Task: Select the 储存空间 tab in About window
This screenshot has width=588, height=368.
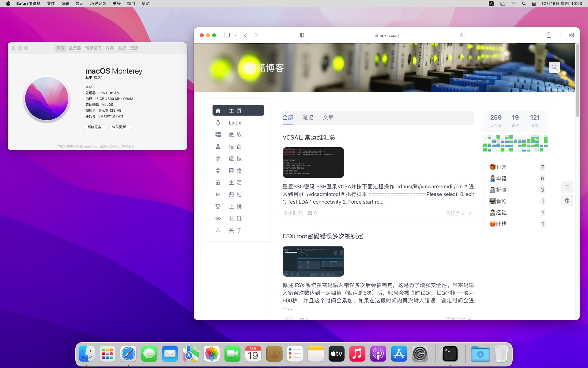Action: click(x=93, y=48)
